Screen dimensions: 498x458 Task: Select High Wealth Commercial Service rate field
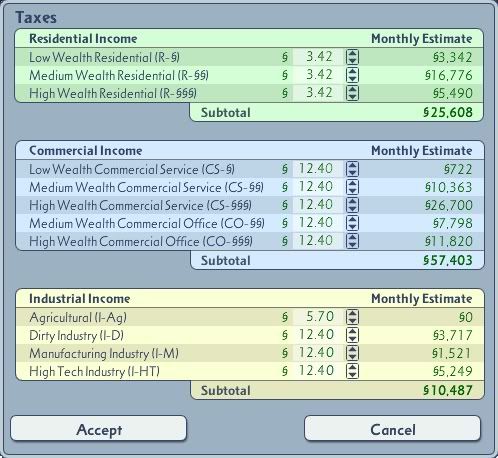318,205
